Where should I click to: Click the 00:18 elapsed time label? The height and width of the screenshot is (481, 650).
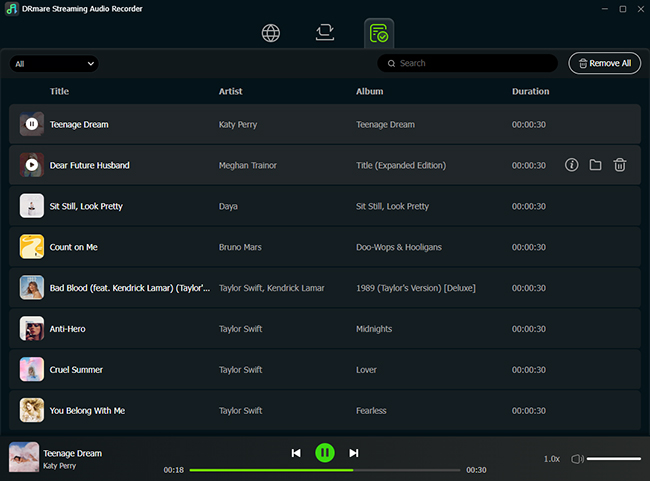173,470
